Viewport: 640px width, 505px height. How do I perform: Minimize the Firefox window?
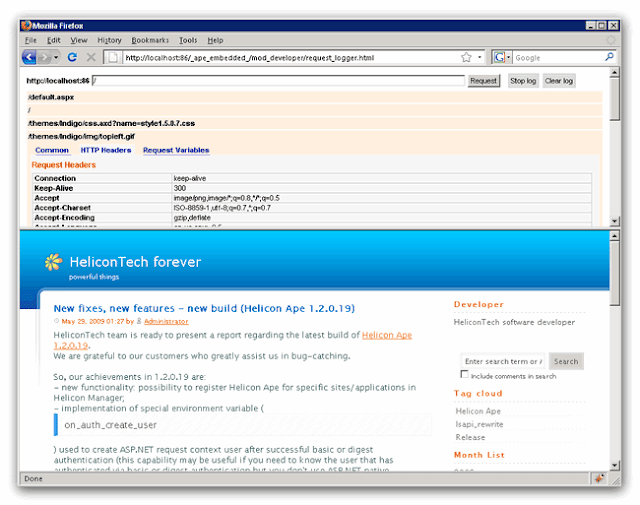(x=590, y=25)
